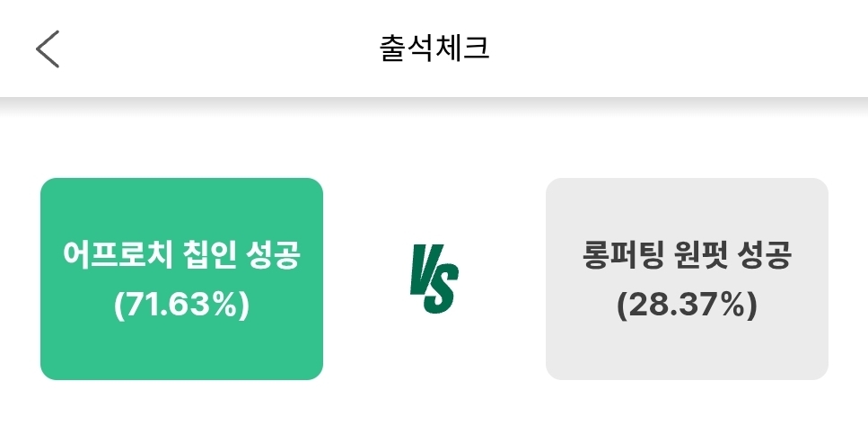Select the 롱퍼팅 원펏 성공 option

687,279
